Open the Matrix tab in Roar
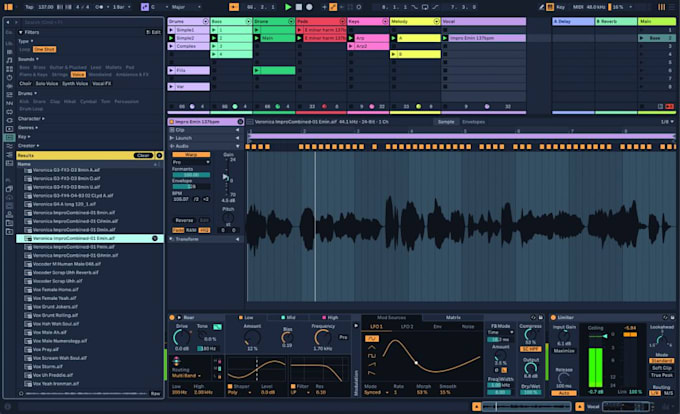 (453, 317)
